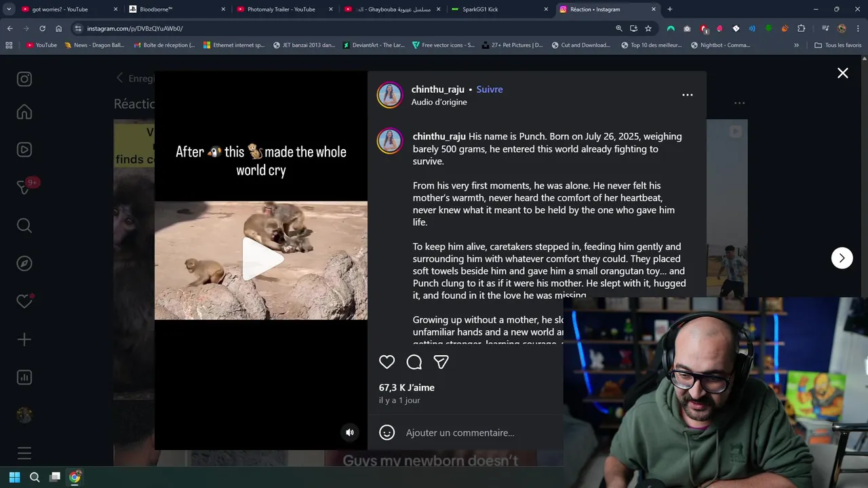Expand the bookmarks overflow chevron
868x488 pixels.
pyautogui.click(x=796, y=45)
